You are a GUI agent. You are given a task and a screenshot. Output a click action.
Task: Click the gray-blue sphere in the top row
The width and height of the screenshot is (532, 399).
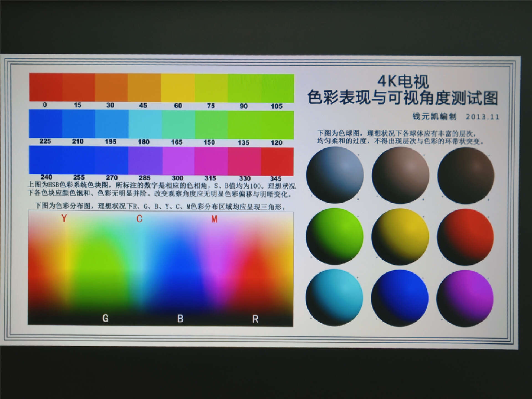(335, 175)
